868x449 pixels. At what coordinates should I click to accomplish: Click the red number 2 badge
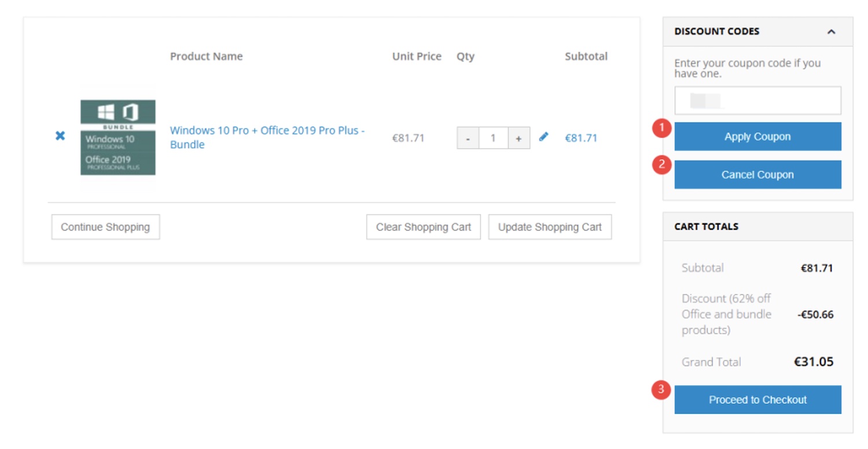(x=661, y=165)
